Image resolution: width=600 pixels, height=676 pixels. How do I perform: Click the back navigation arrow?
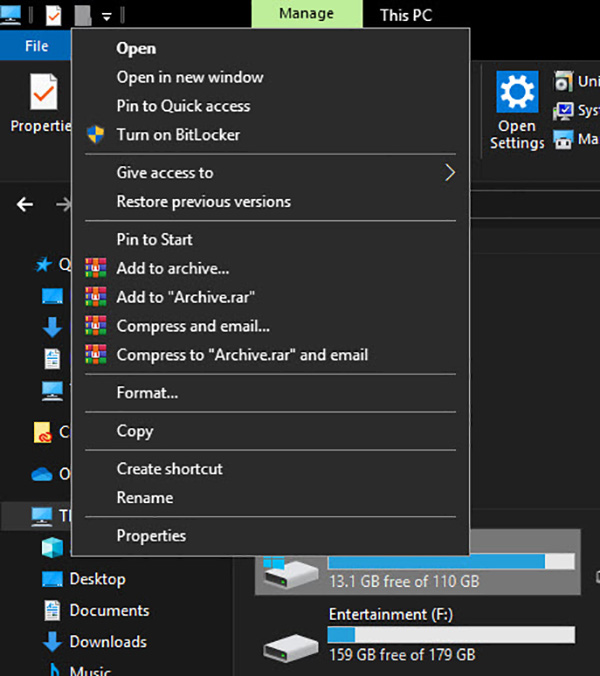(25, 204)
